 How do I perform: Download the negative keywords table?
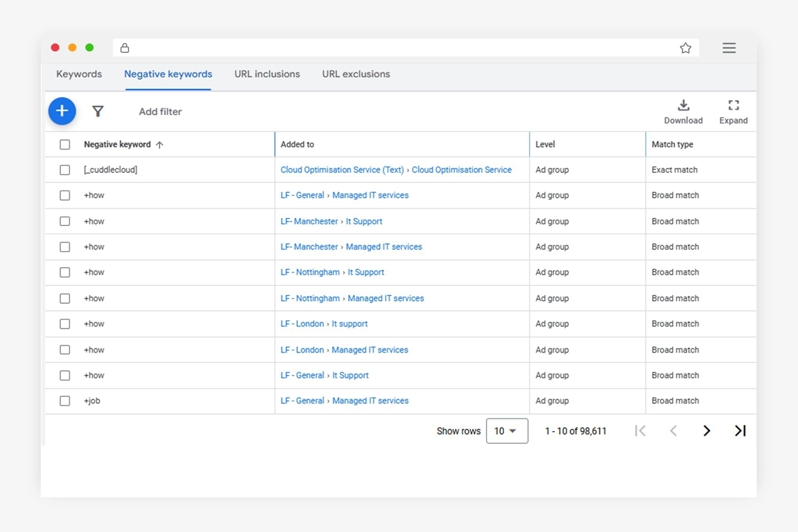[x=683, y=112]
